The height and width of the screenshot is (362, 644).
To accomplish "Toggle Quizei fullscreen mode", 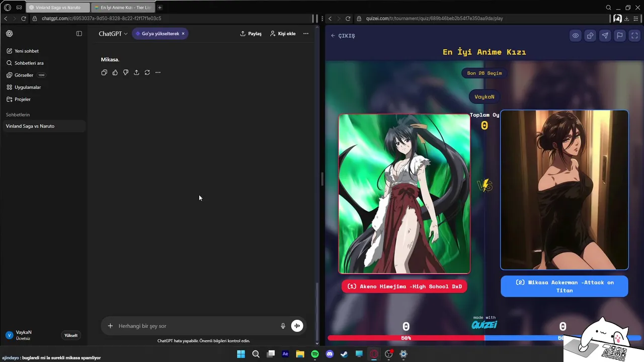I will point(634,36).
